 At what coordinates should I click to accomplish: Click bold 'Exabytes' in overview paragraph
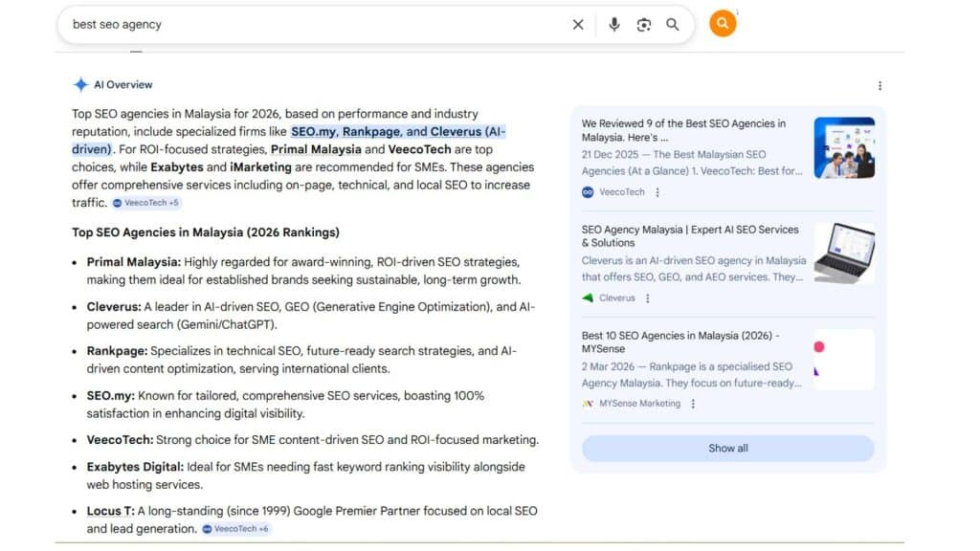[x=177, y=167]
